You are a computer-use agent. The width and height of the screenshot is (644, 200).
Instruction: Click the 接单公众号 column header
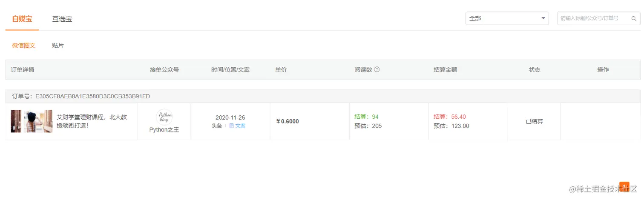tap(164, 69)
